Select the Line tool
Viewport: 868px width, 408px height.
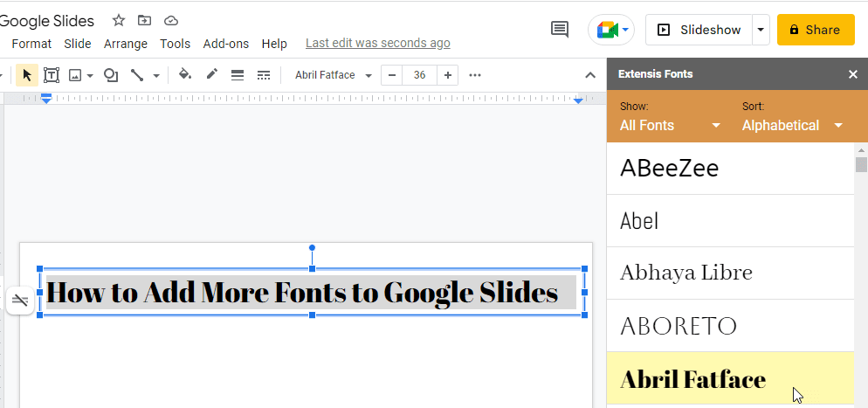point(137,75)
